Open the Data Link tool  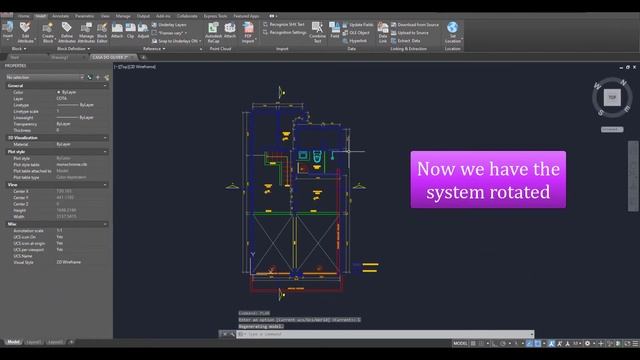[382, 32]
